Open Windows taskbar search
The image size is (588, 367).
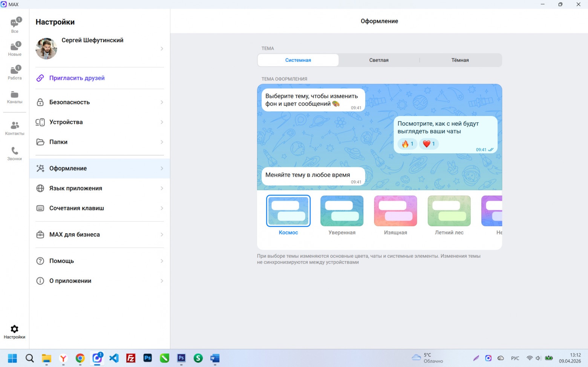point(29,358)
